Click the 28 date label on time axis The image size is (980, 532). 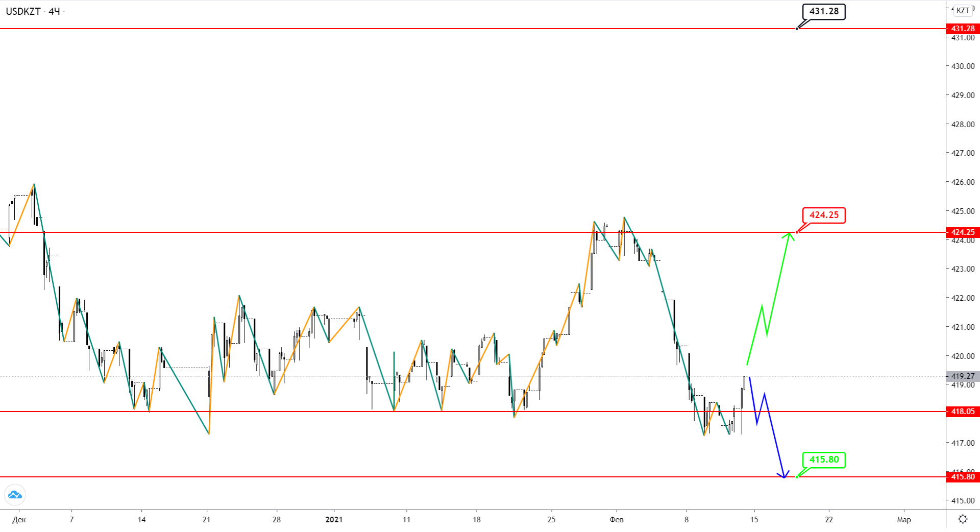click(277, 520)
